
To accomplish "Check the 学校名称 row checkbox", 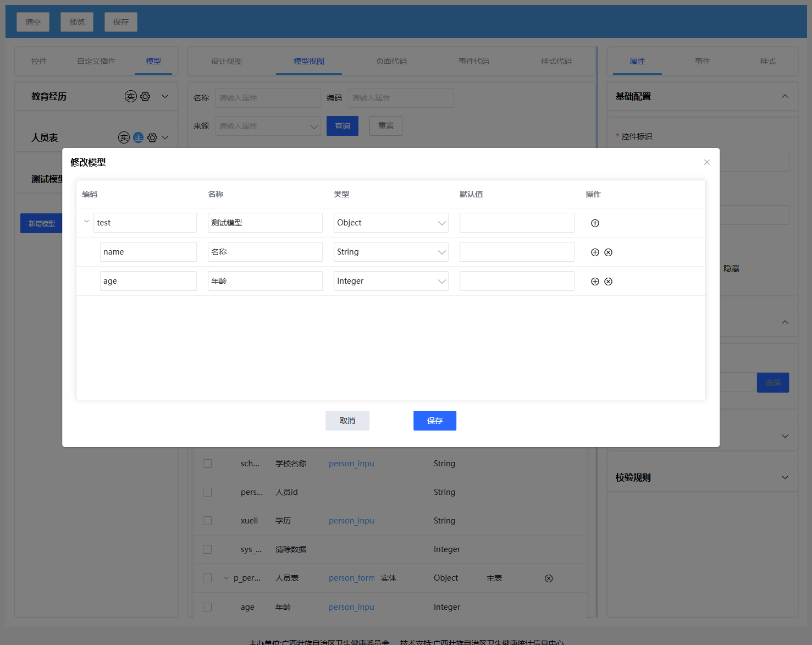I will coord(207,464).
